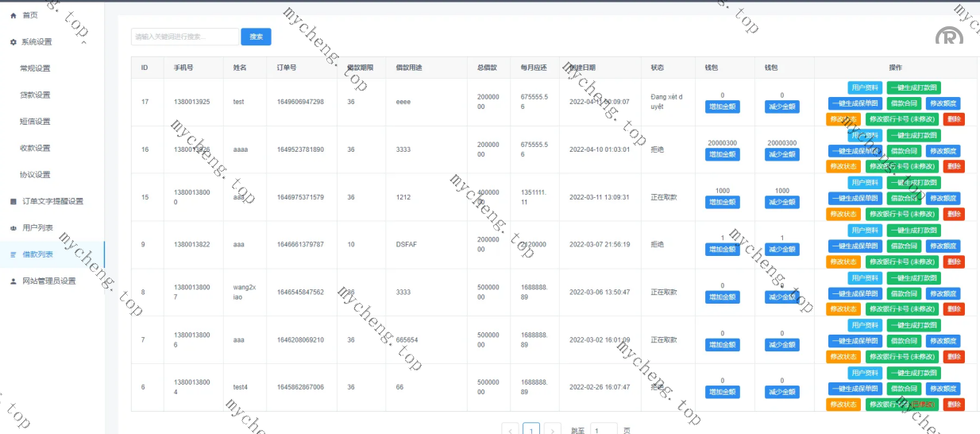The height and width of the screenshot is (434, 980).
Task: Delete the loan record with ID 16
Action: click(954, 166)
